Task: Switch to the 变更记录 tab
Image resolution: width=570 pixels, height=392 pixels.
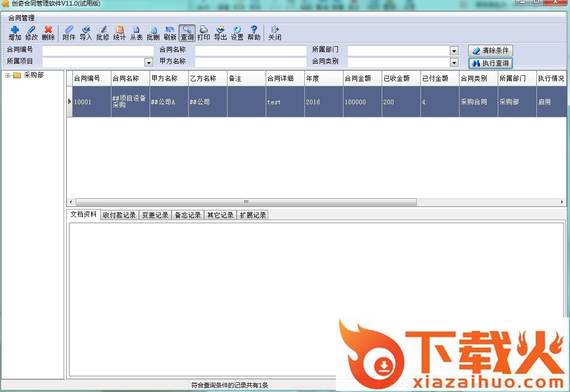Action: [155, 215]
